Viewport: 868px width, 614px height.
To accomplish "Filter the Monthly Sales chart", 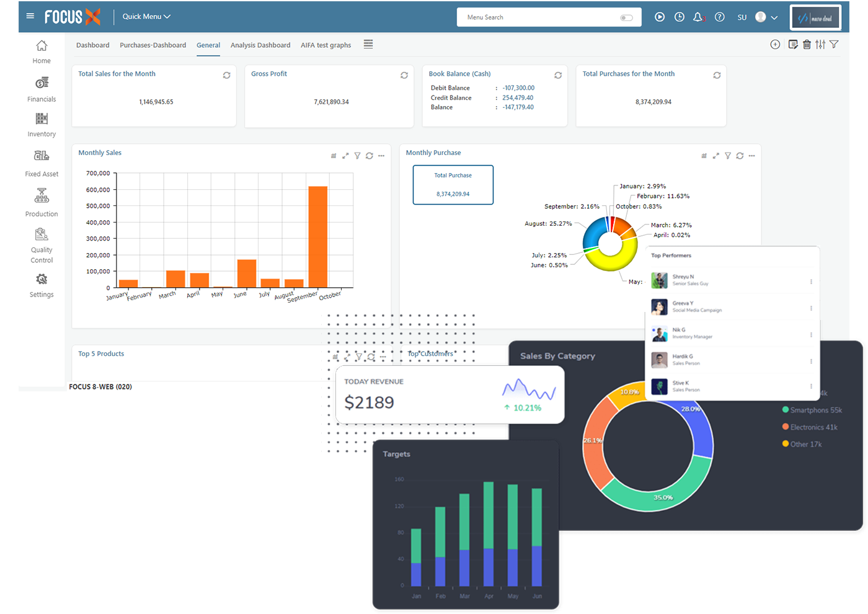I will tap(357, 156).
